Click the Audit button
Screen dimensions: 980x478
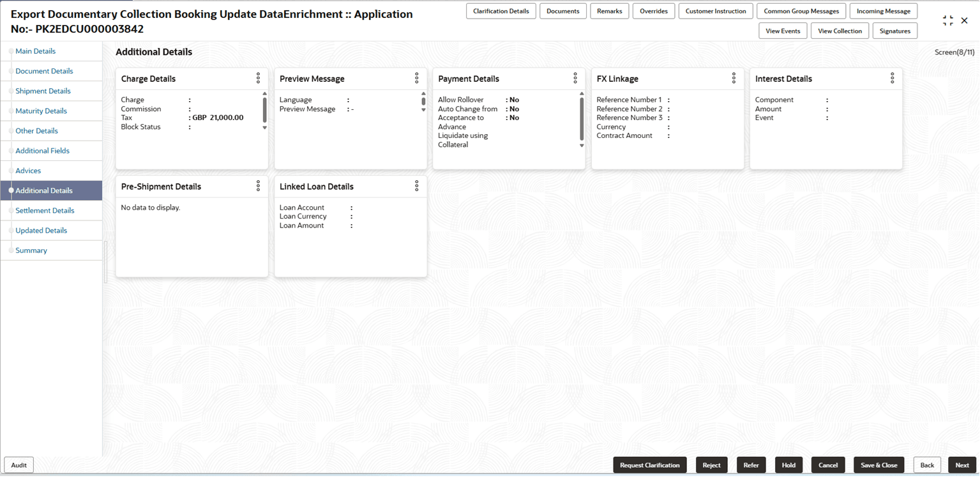click(x=19, y=465)
